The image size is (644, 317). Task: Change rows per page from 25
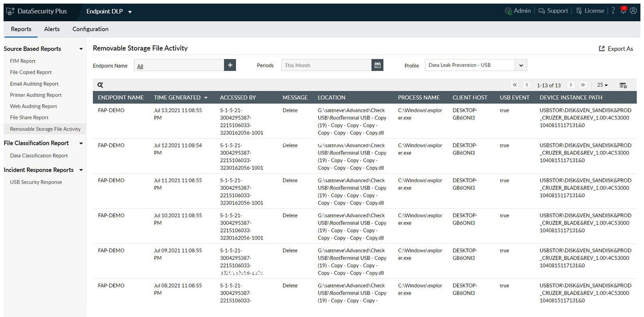click(x=602, y=85)
